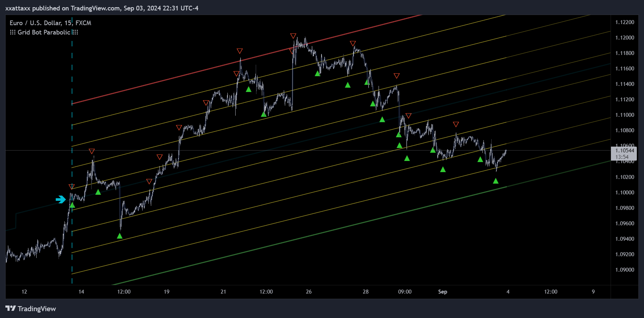
Task: Click the 26 date label on time axis
Action: [x=309, y=292]
